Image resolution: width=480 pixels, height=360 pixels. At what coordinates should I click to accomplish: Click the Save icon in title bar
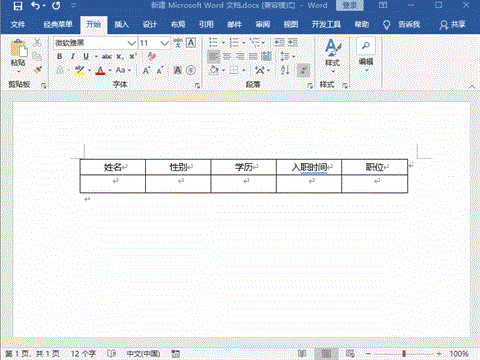coord(18,6)
